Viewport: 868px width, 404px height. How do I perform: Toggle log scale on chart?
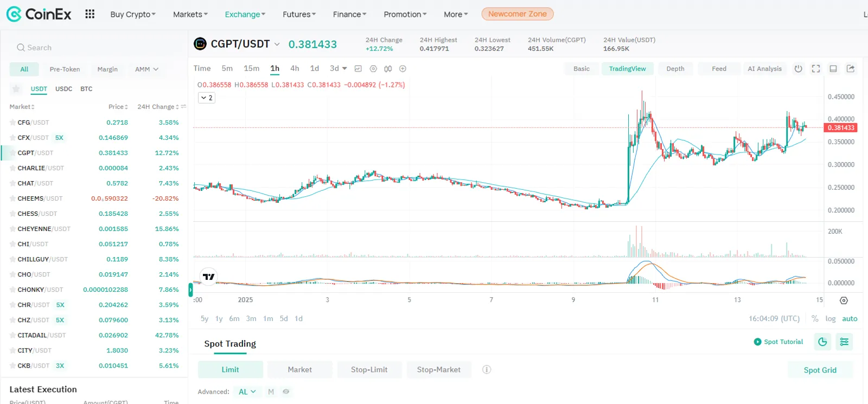(831, 319)
